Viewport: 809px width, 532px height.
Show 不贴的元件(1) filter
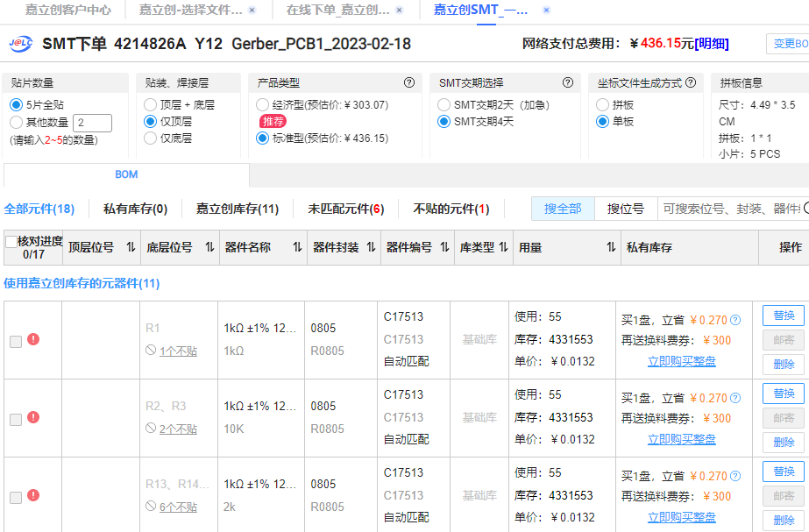[x=451, y=209]
